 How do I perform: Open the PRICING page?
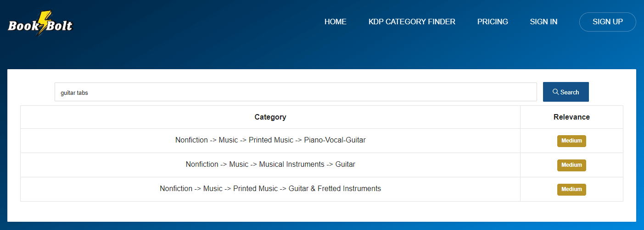coord(493,22)
